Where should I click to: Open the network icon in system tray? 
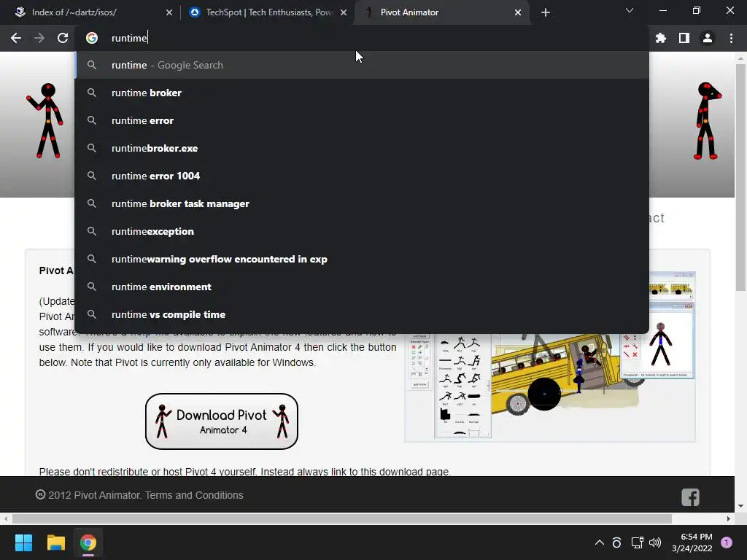pos(637,542)
